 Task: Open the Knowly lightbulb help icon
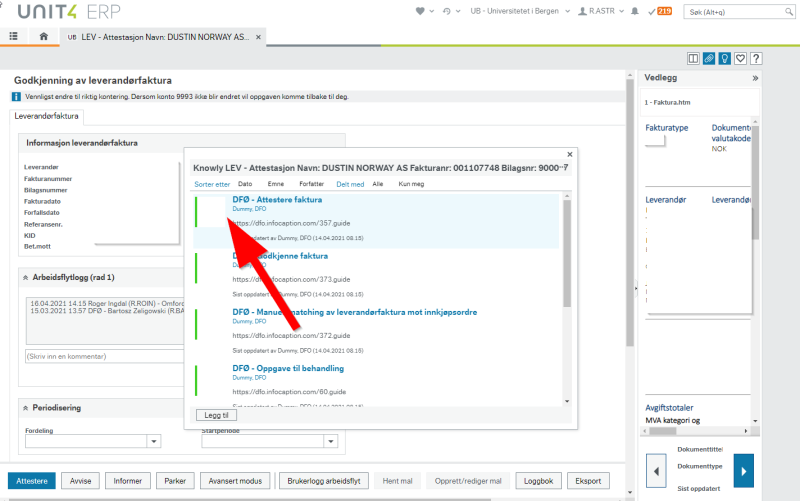pos(724,59)
